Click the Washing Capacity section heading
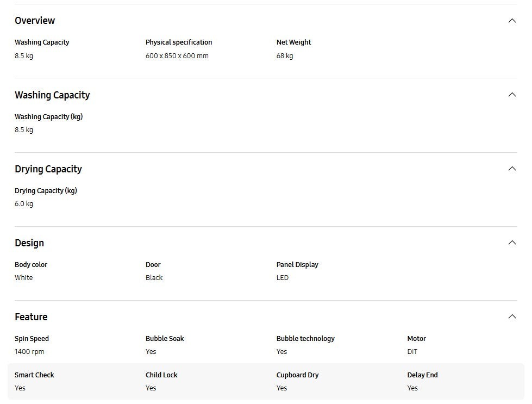The height and width of the screenshot is (404, 532). pos(52,95)
